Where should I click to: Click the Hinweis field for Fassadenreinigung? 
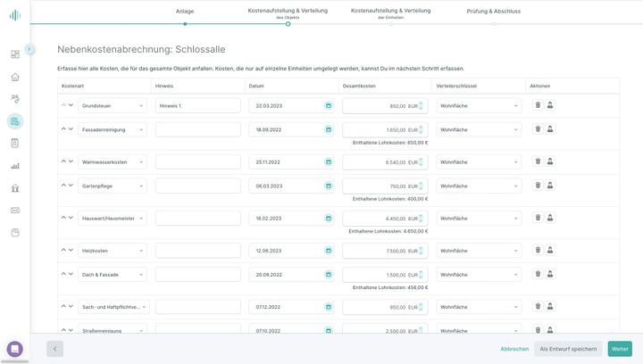197,129
